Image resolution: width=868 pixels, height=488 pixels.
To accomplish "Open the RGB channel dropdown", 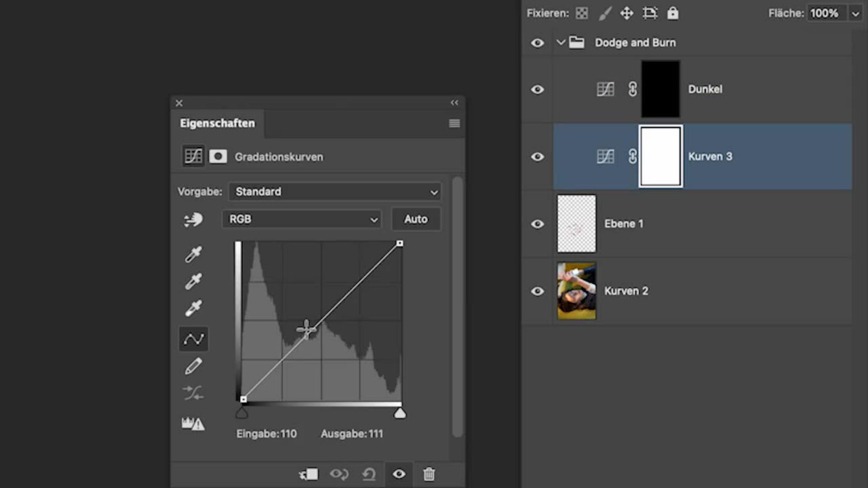I will pos(302,219).
